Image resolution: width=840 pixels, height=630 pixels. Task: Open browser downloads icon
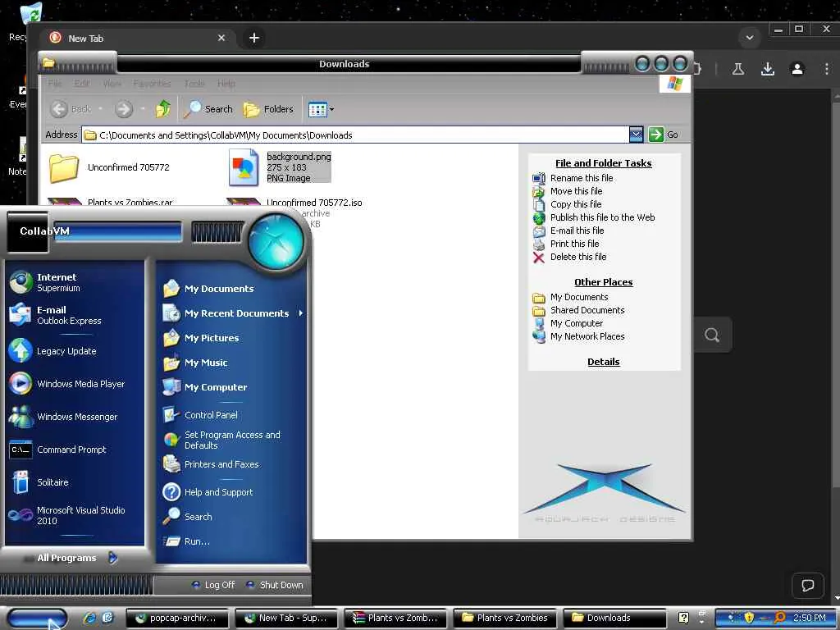[768, 69]
